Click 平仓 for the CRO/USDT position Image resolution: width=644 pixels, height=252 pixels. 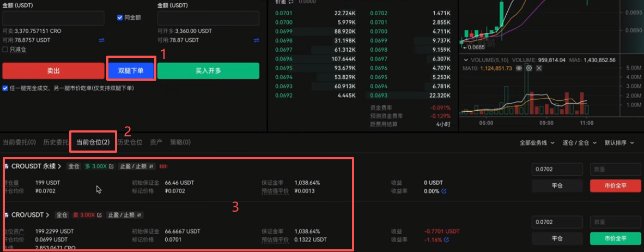[557, 238]
